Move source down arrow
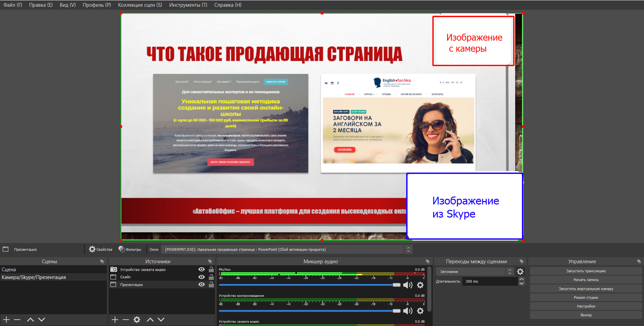Image resolution: width=644 pixels, height=326 pixels. tap(161, 320)
